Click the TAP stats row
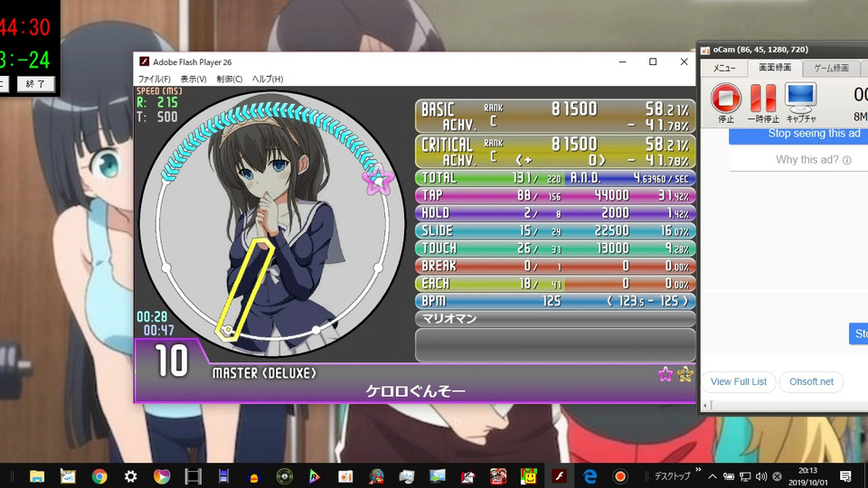 (x=555, y=195)
